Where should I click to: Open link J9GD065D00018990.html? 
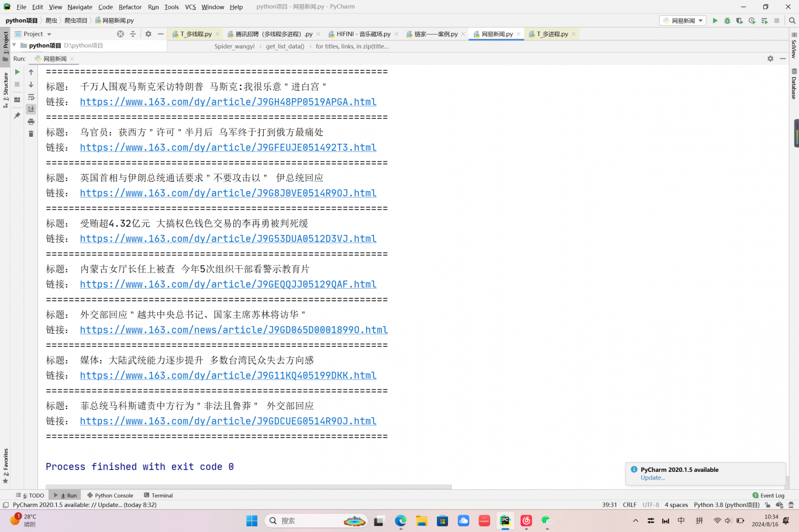point(234,330)
